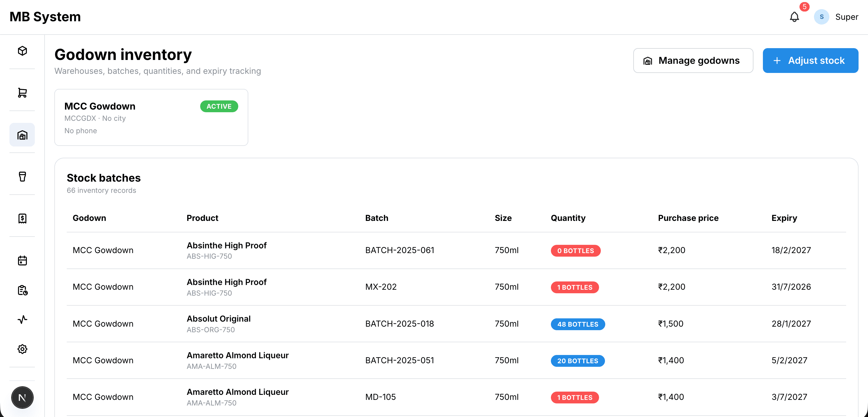Click Absinthe High Proof in MX-202 row
Image resolution: width=868 pixels, height=417 pixels.
tap(226, 282)
